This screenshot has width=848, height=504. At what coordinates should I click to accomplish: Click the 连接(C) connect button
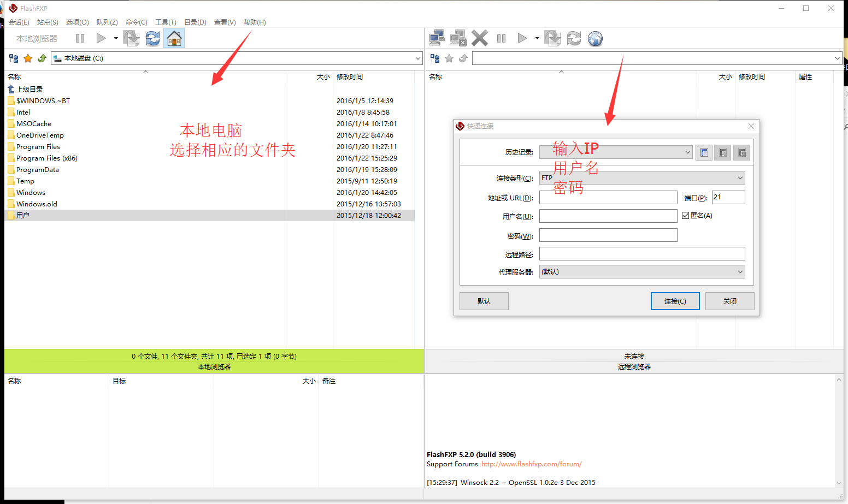coord(675,301)
